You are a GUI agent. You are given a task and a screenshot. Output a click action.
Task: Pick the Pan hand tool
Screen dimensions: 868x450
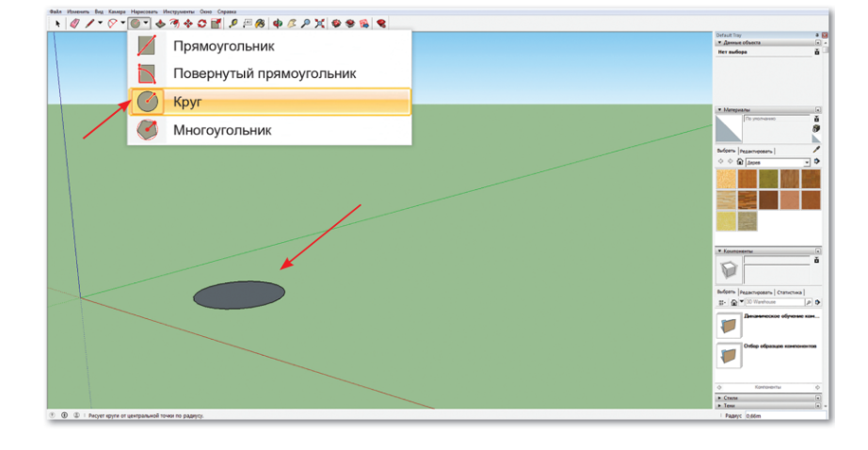(x=292, y=24)
